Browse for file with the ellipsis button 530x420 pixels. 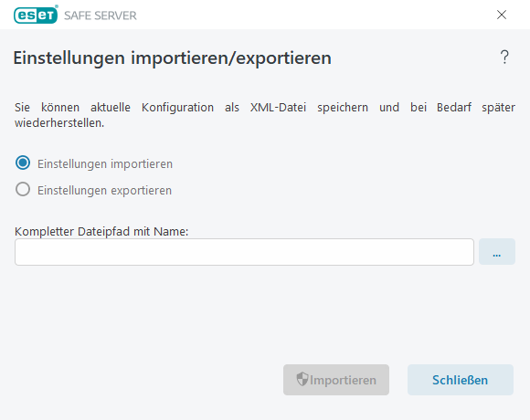(497, 251)
